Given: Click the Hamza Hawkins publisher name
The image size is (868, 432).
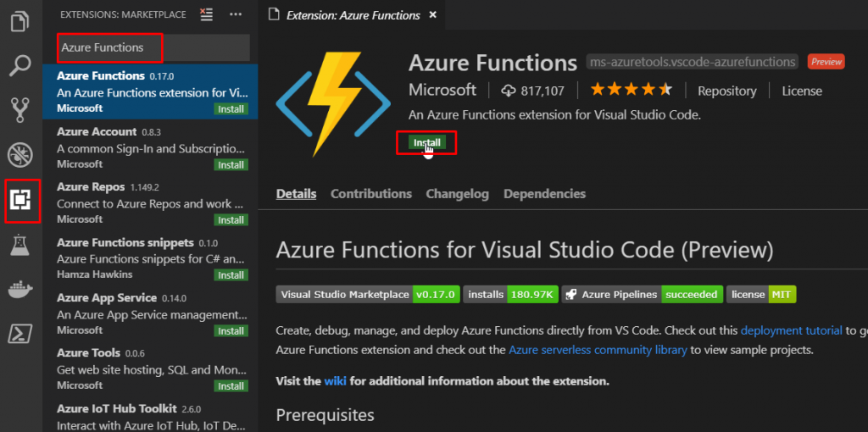Looking at the screenshot, I should click(95, 275).
